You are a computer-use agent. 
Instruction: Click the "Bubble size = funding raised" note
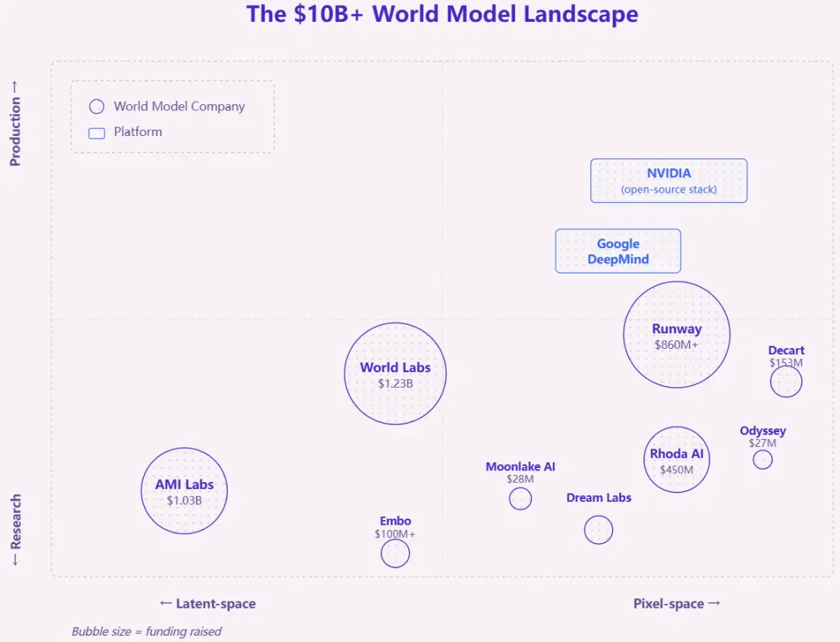point(146,631)
